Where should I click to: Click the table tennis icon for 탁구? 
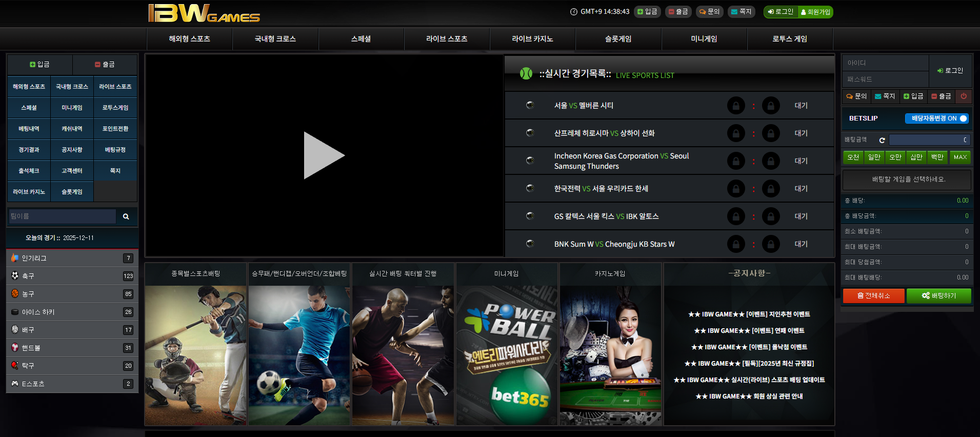click(x=15, y=366)
